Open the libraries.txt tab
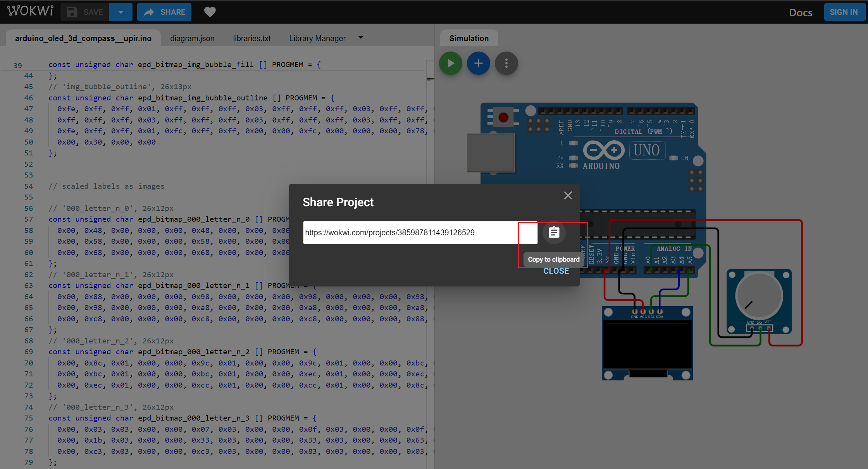Screen dimensions: 868x469 pos(251,38)
